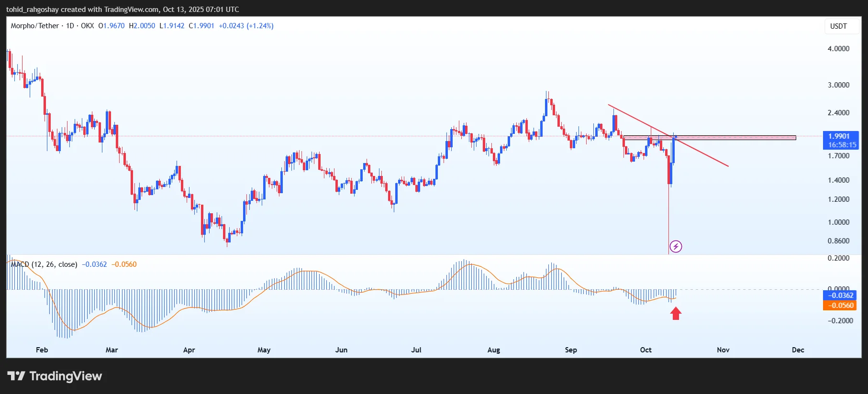Image resolution: width=868 pixels, height=394 pixels.
Task: Click the header text tohid_rahgoshay created with TradingView.com
Action: click(122, 10)
